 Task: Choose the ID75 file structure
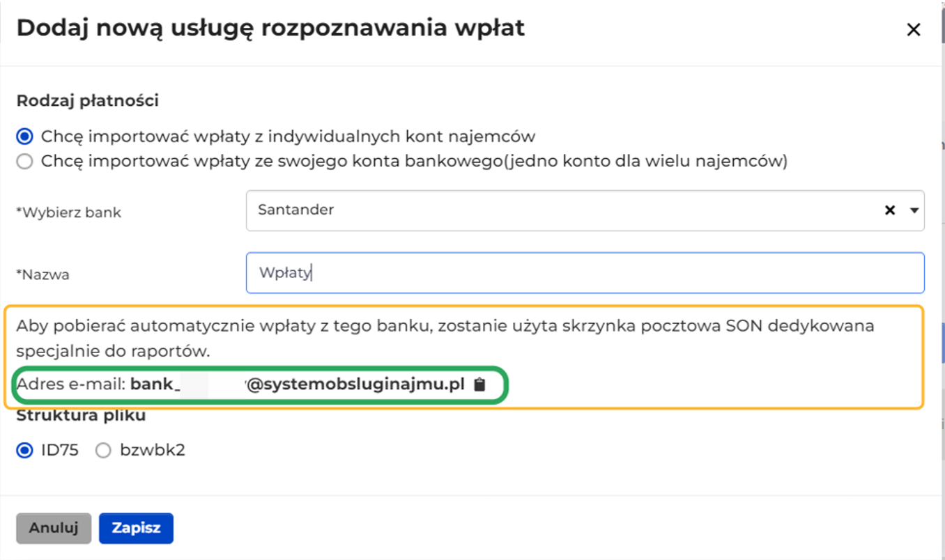[x=25, y=450]
